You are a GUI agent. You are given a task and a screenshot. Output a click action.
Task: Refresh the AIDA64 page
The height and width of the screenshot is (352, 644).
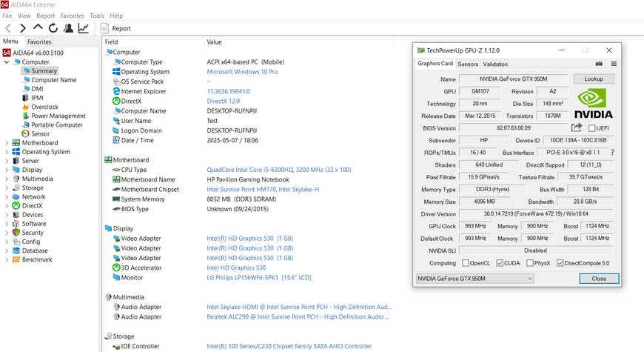click(x=53, y=28)
